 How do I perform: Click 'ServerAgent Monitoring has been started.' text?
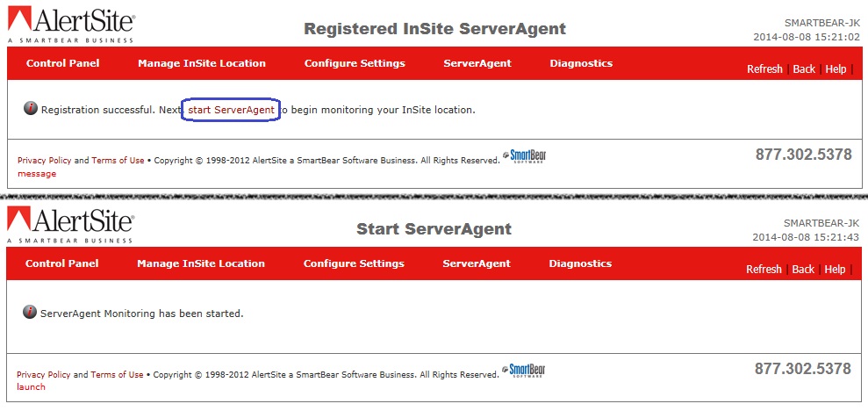(142, 314)
